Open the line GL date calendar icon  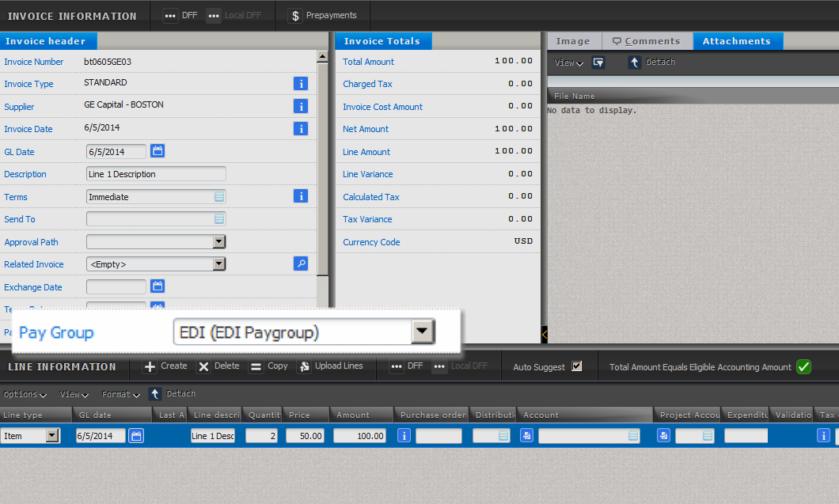pyautogui.click(x=136, y=435)
